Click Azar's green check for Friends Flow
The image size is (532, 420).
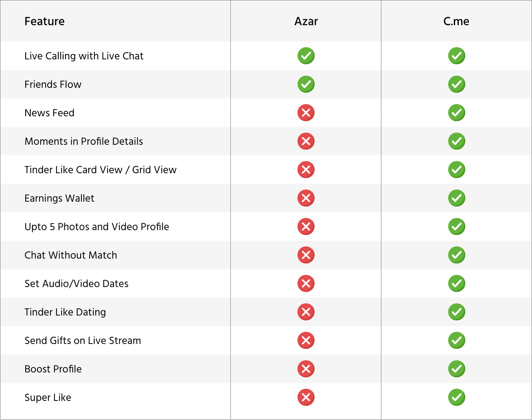[x=306, y=84]
